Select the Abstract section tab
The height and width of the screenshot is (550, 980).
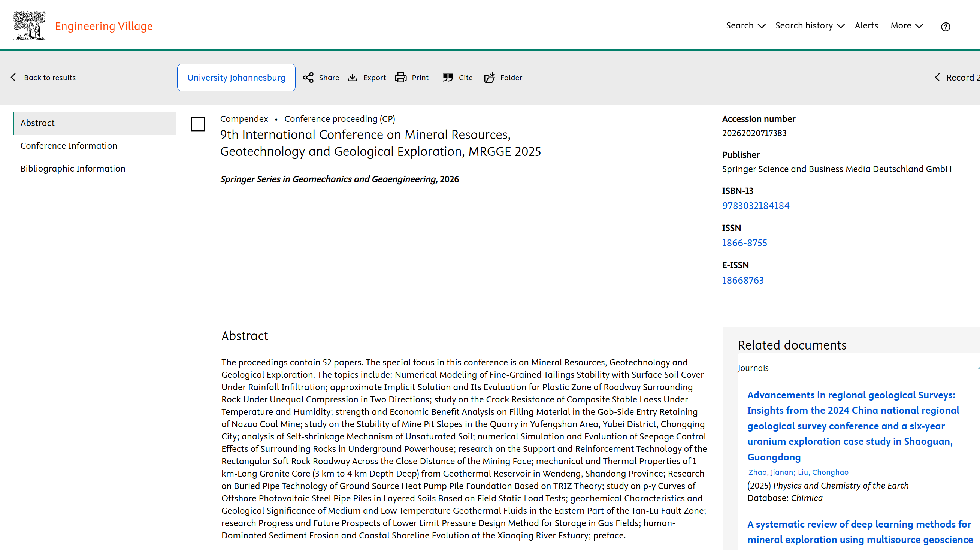94,123
